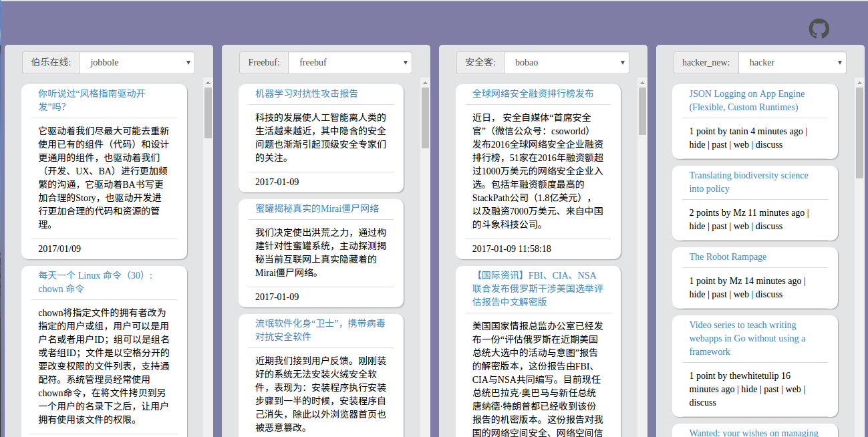Viewport: 868px width, 437px height.
Task: Click date 2017-01-09 under 机器学习对抗性攻击报告
Action: 277,182
